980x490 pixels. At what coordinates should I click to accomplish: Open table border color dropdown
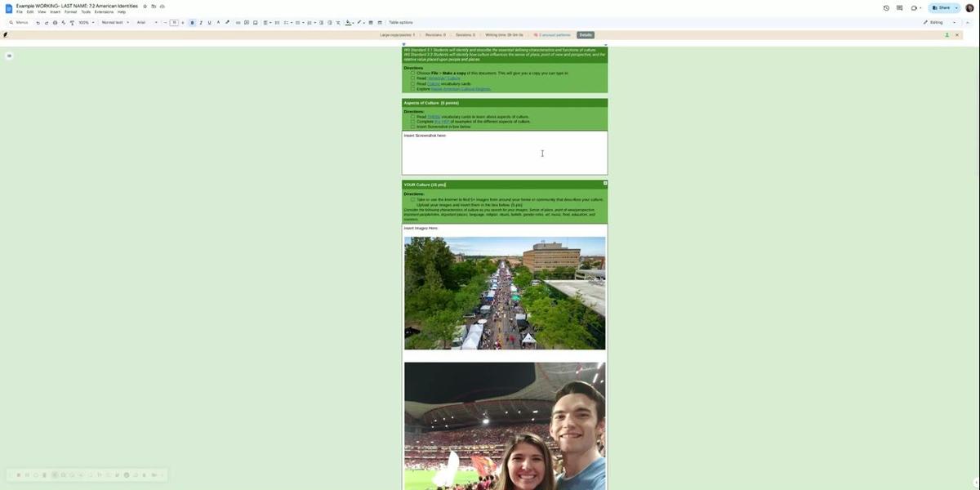coord(361,22)
